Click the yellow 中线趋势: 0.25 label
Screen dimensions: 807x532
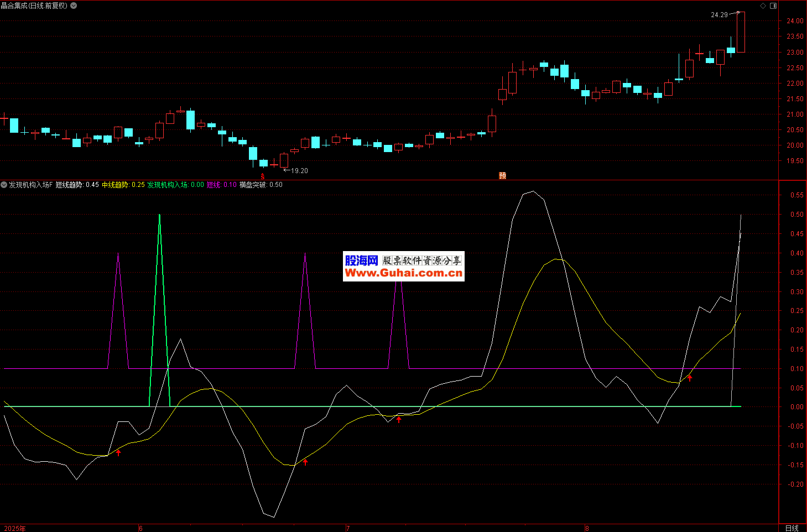(x=124, y=185)
